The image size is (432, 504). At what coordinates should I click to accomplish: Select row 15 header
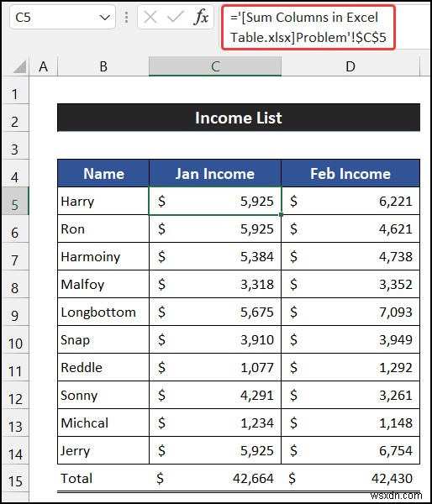coord(15,478)
